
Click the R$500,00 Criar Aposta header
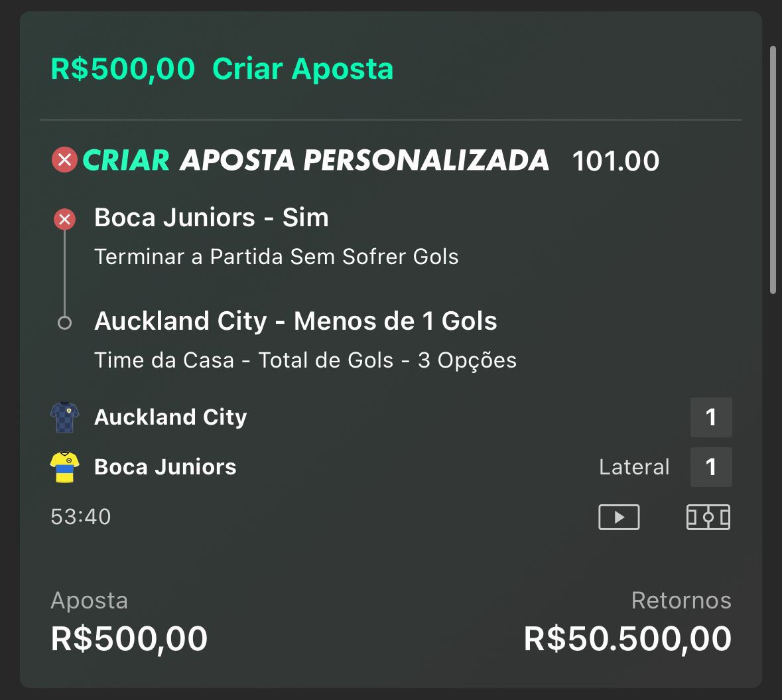(x=222, y=69)
